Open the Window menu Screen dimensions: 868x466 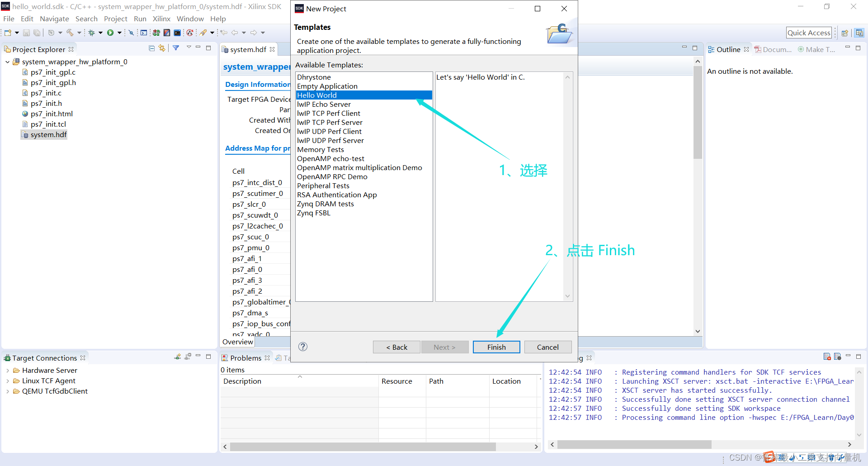click(190, 19)
